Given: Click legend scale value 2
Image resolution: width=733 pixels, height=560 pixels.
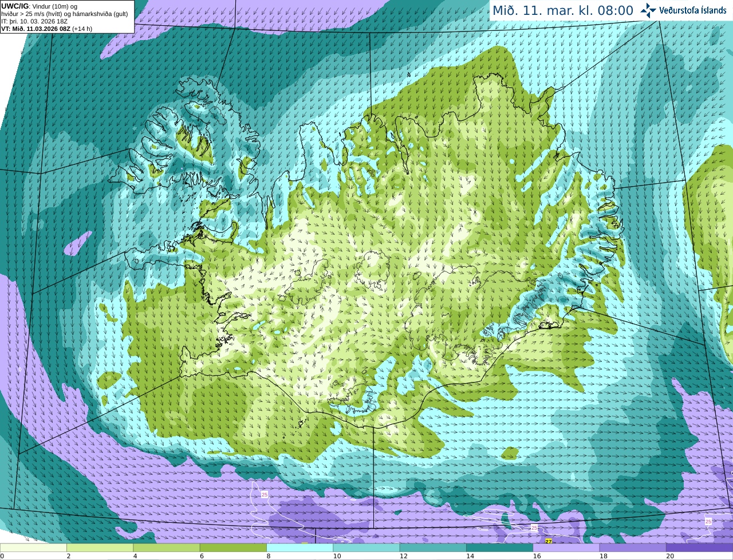Looking at the screenshot, I should coord(68,556).
